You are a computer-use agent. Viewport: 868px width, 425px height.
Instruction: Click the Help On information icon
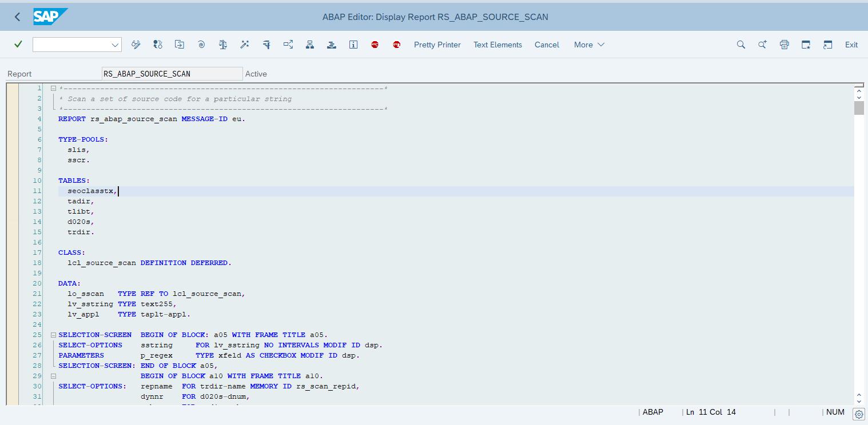click(353, 45)
